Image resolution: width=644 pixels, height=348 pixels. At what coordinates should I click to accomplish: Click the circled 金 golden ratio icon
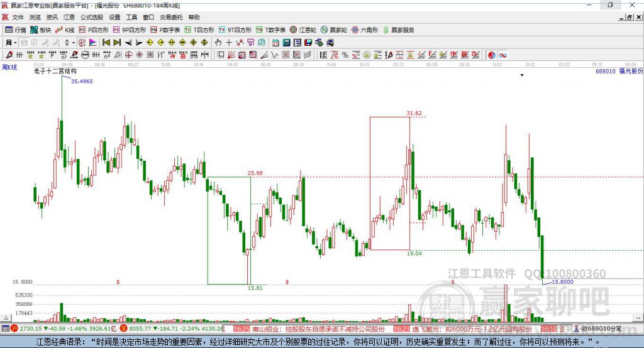(x=367, y=55)
